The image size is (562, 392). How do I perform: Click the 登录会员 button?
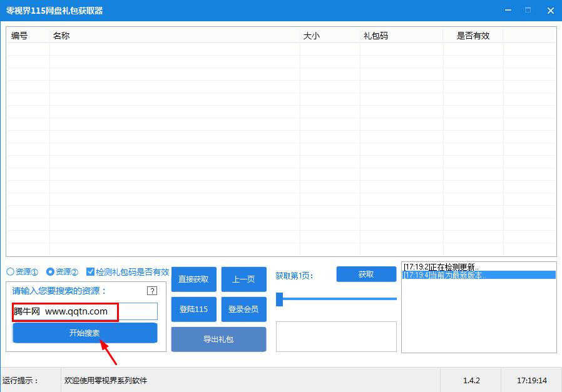pyautogui.click(x=243, y=309)
